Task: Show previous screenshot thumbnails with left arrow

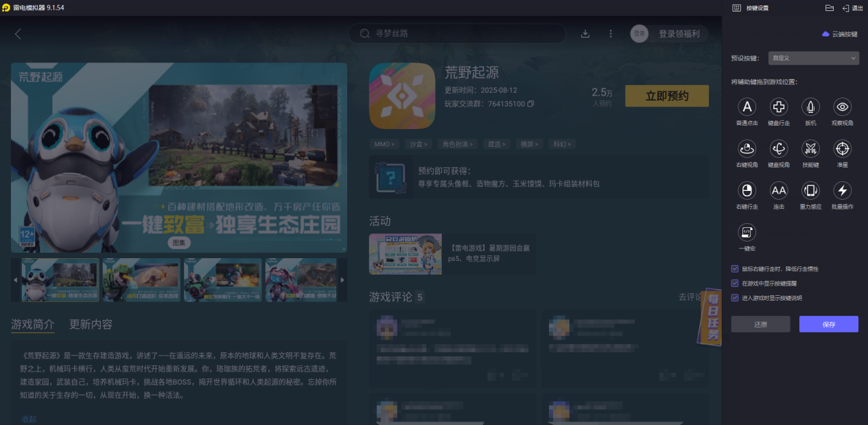Action: [x=16, y=280]
